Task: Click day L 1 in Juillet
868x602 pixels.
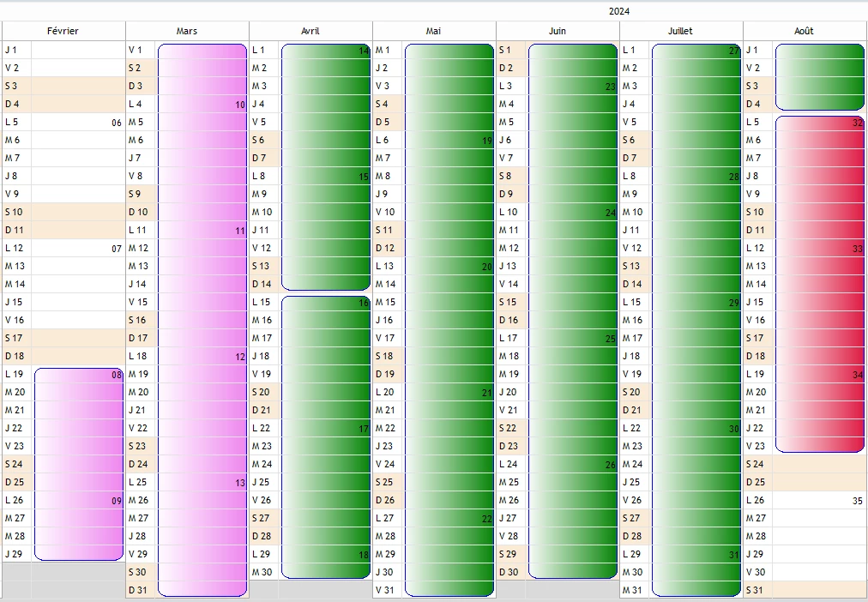Action: pyautogui.click(x=629, y=51)
